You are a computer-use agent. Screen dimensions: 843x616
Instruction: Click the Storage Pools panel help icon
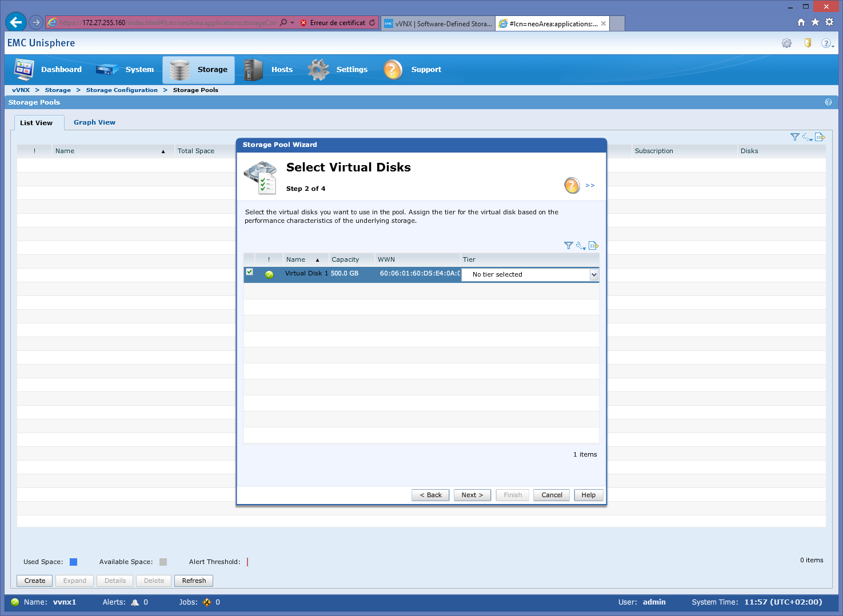828,102
